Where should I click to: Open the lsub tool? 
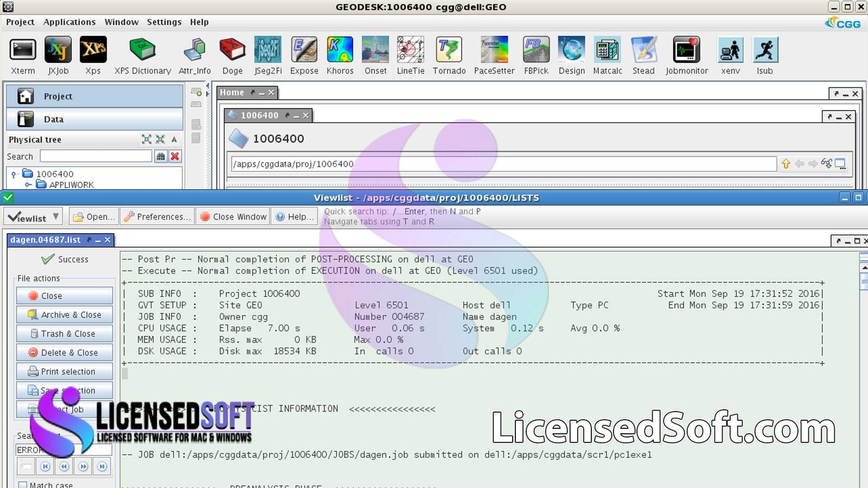[x=765, y=55]
